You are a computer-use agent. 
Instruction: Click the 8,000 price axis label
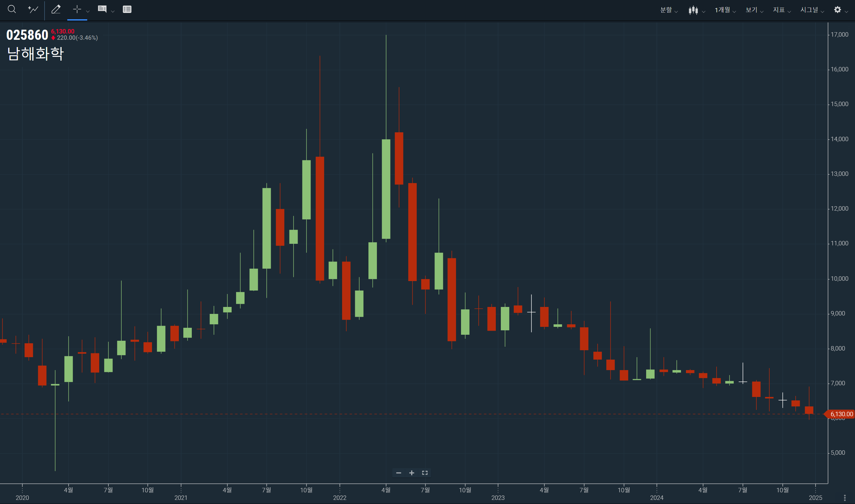[838, 348]
